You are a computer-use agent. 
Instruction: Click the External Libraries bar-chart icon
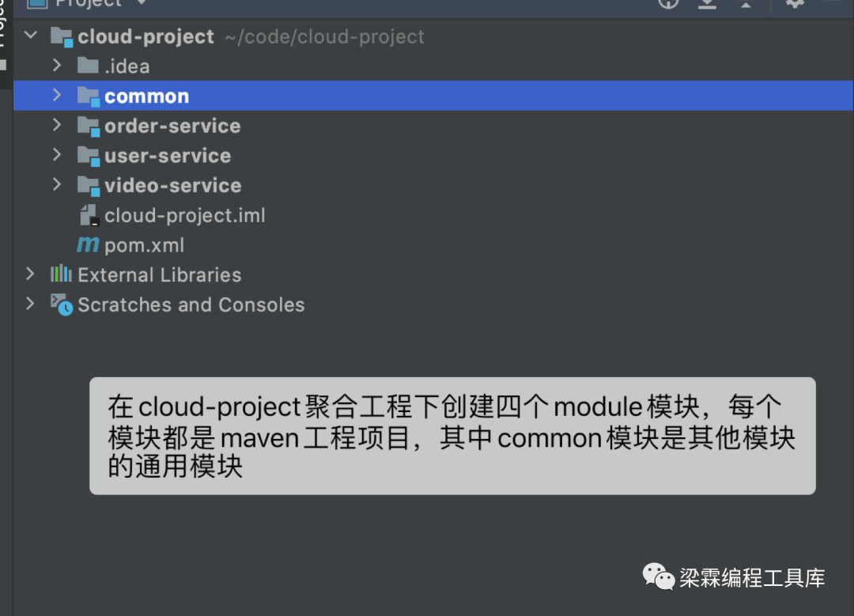(x=61, y=274)
